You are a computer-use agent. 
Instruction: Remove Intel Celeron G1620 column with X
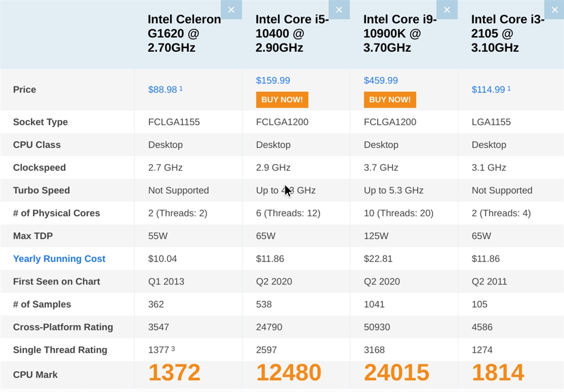(x=231, y=10)
